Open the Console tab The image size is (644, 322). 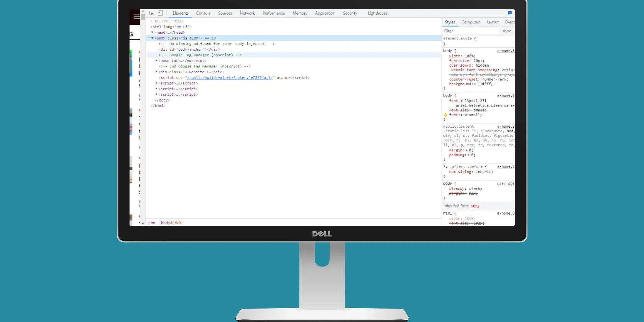click(x=203, y=13)
